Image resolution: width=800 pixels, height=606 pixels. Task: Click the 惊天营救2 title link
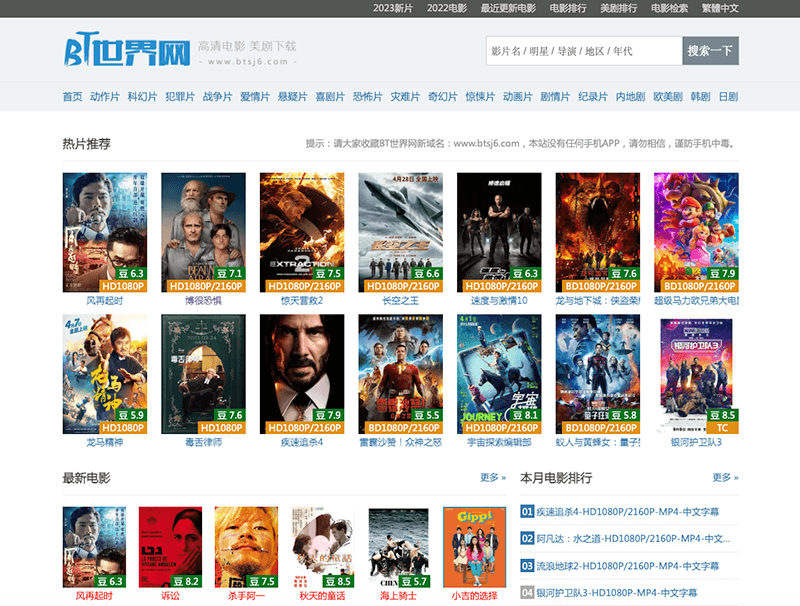click(302, 300)
